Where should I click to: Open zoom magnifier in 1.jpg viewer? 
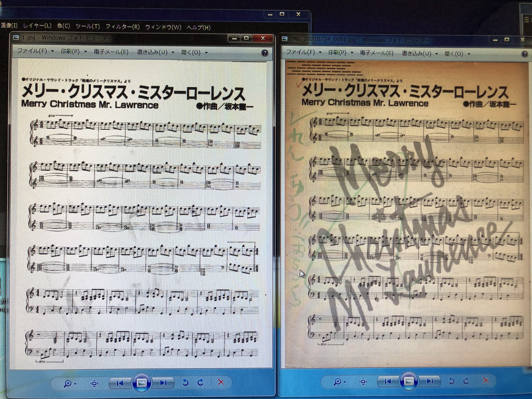(x=68, y=383)
